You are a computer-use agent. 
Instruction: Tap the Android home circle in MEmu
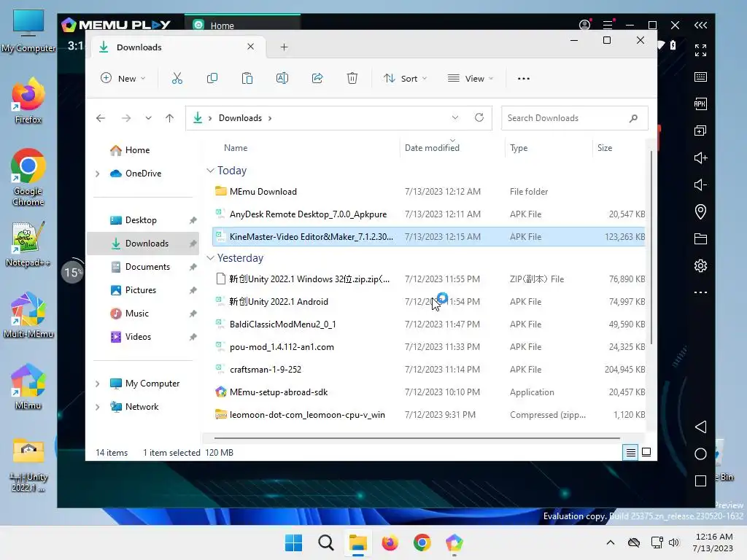[700, 454]
